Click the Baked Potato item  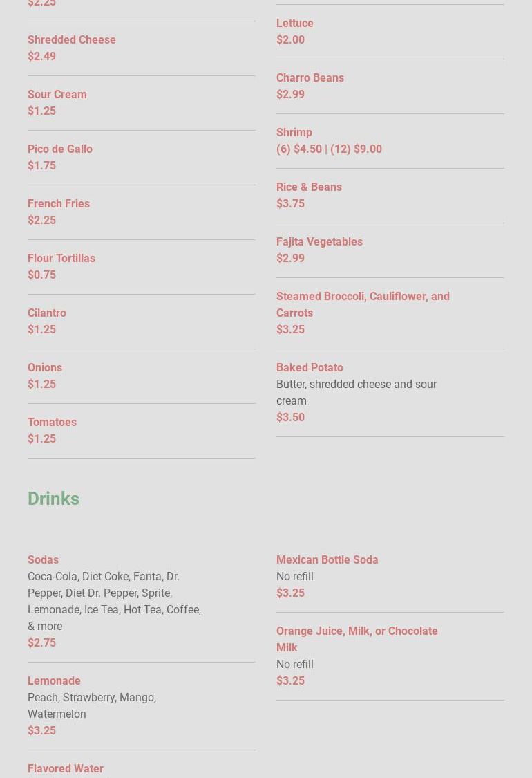[x=310, y=368]
